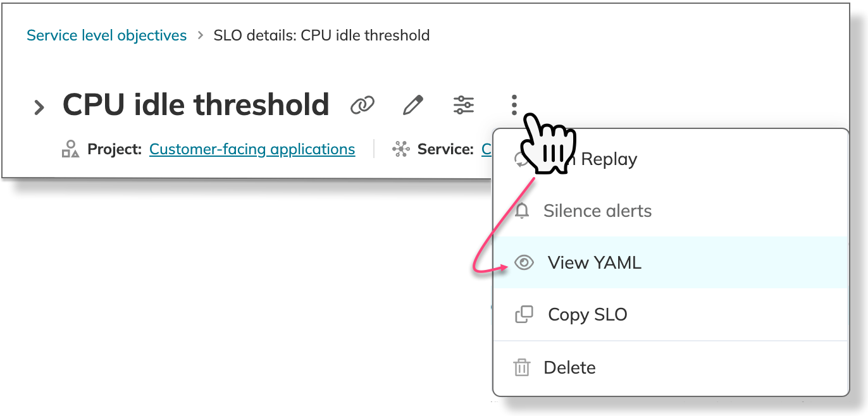
Task: Select the Replay menu entry
Action: click(671, 159)
